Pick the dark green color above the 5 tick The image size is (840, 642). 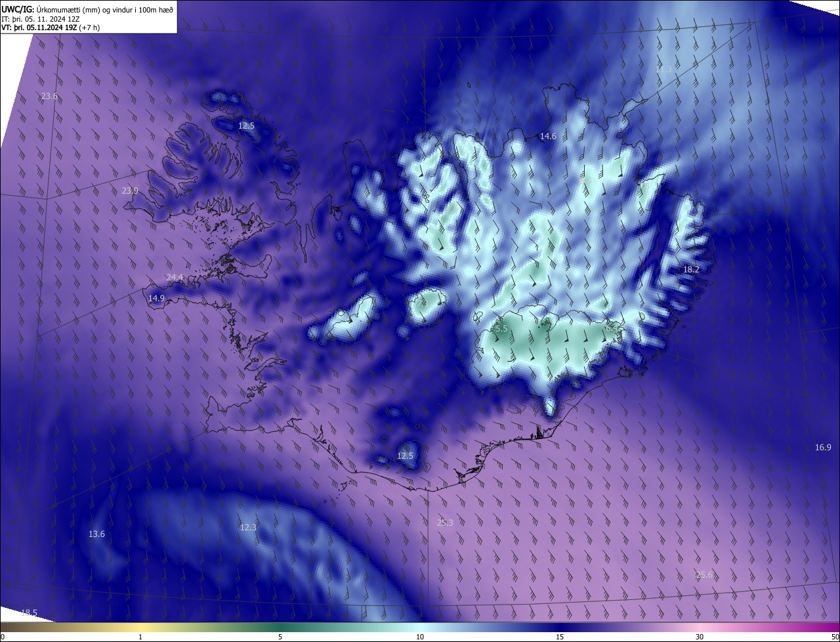click(x=280, y=628)
